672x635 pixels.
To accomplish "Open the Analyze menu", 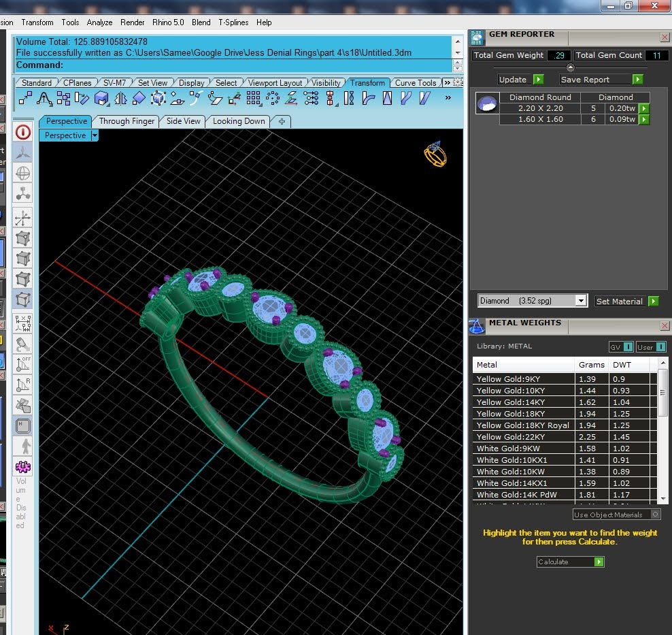I will [x=99, y=22].
